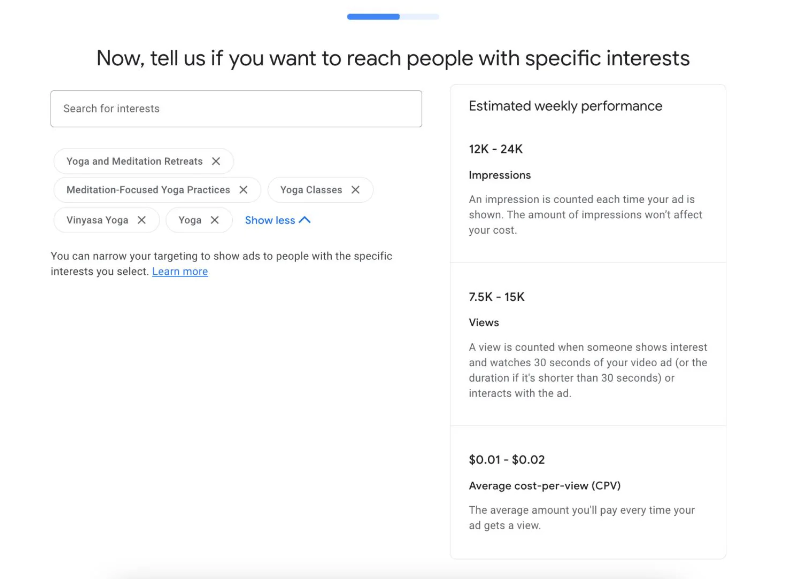The width and height of the screenshot is (796, 579).
Task: Open the Learn more link
Action: point(180,272)
